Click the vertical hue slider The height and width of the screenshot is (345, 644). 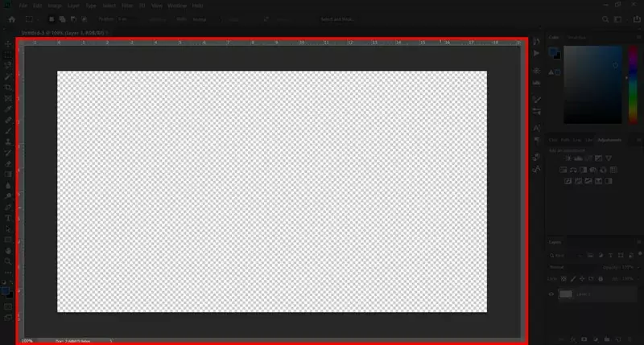(633, 84)
